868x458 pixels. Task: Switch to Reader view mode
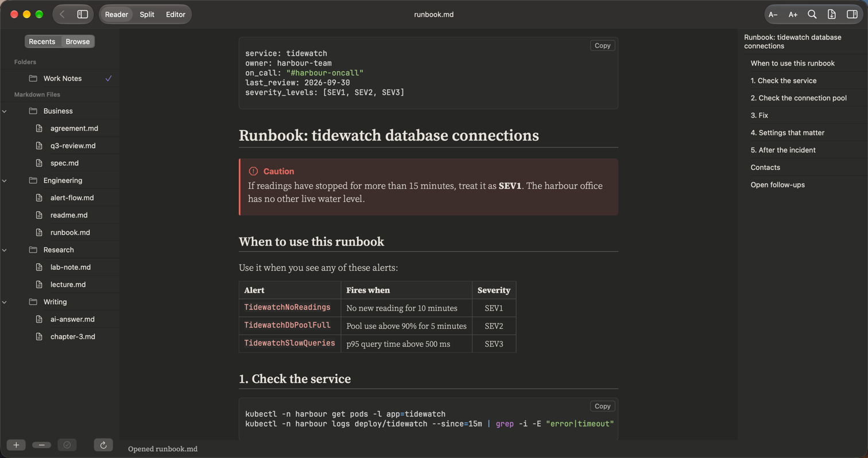click(117, 14)
